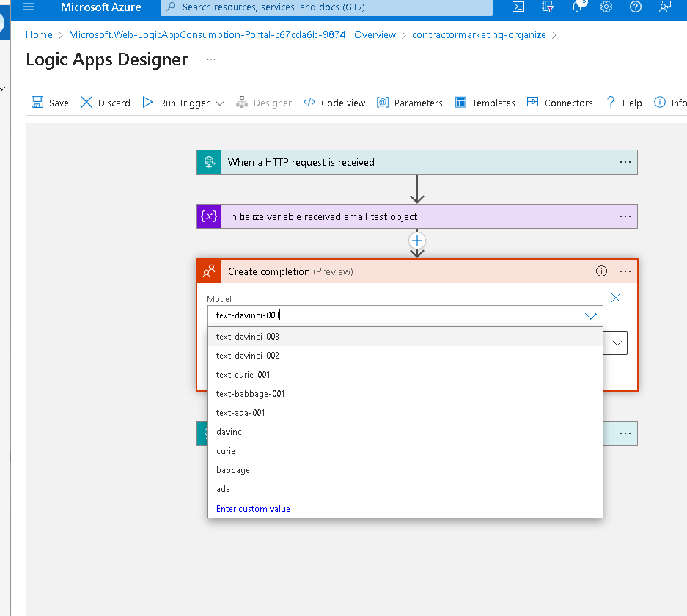Open the Feedback icon in top bar
The height and width of the screenshot is (616, 687).
coord(665,7)
